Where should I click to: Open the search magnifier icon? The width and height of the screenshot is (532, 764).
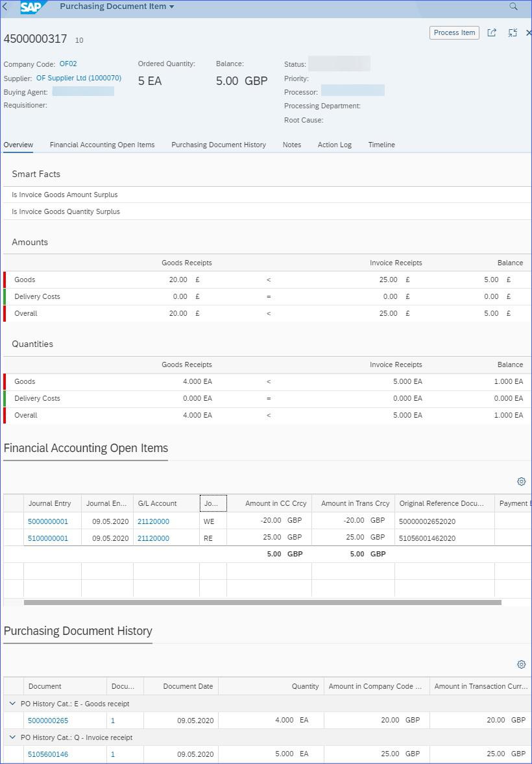[513, 6]
